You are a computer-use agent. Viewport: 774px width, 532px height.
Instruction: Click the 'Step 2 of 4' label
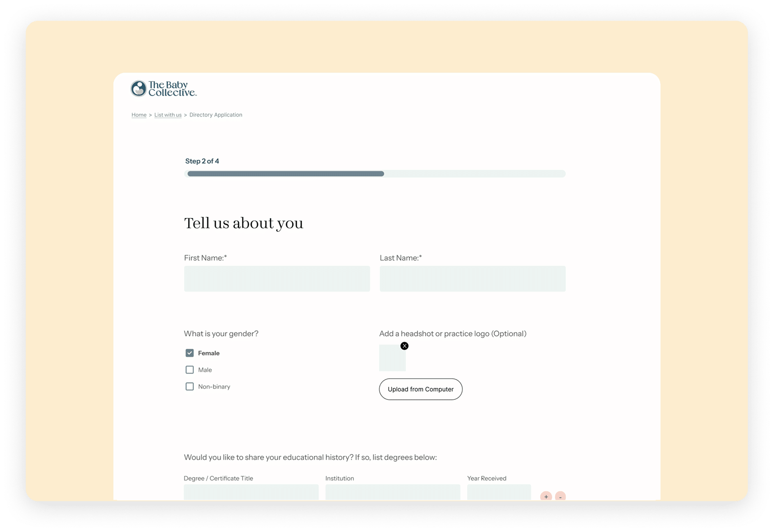click(202, 161)
